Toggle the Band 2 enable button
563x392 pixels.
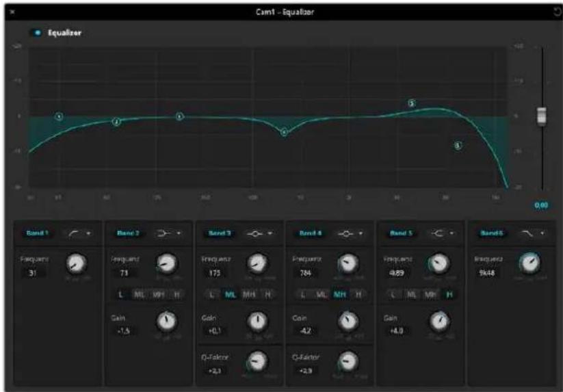(x=128, y=233)
